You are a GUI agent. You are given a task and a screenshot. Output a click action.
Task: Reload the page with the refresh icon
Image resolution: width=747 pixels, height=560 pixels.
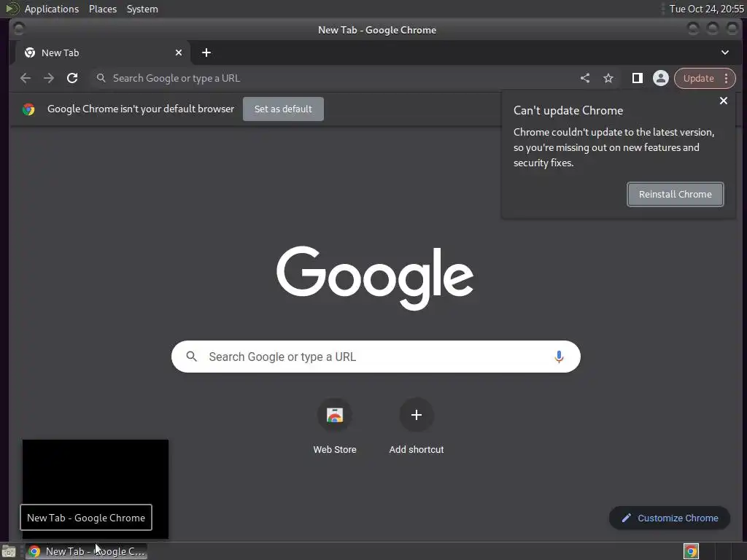(x=72, y=78)
